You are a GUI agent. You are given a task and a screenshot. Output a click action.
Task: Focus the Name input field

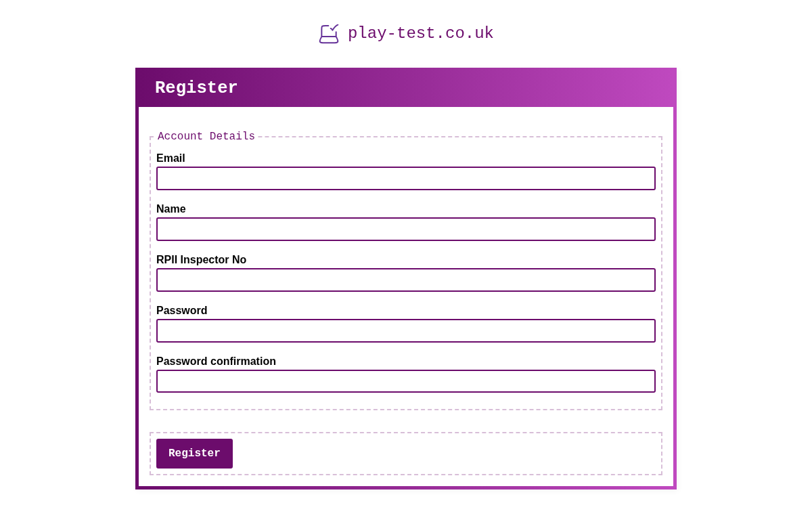406,229
